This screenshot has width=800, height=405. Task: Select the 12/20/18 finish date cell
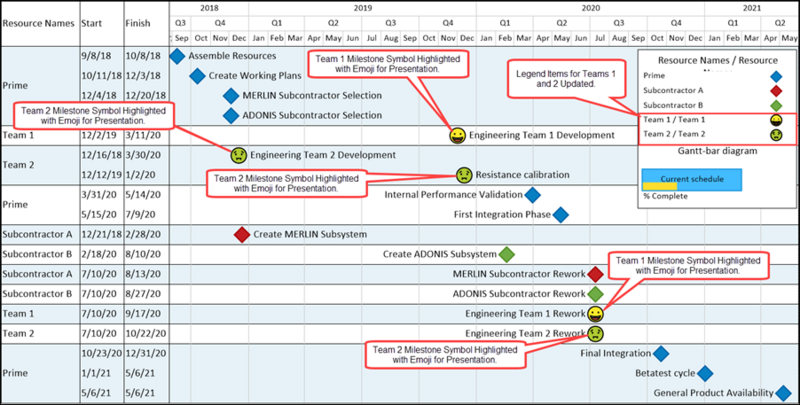[x=145, y=96]
